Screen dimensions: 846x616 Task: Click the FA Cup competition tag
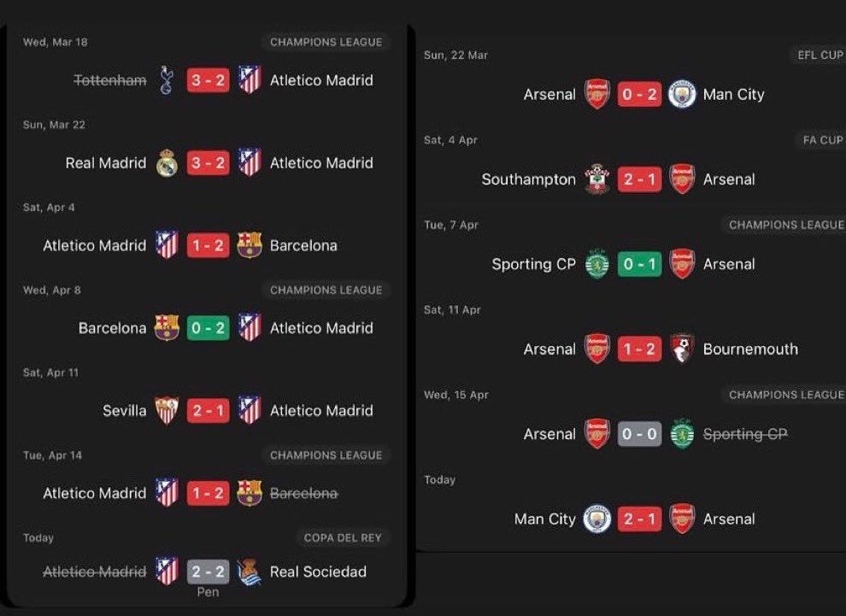click(x=821, y=140)
